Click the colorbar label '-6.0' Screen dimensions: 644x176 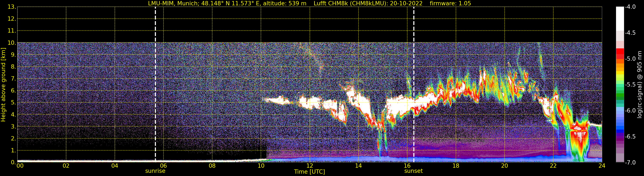[630, 111]
